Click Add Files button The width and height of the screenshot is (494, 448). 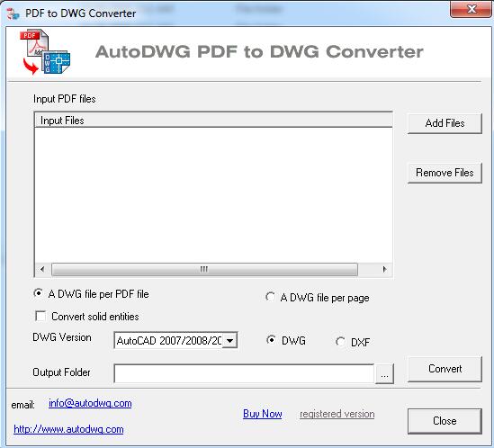(x=445, y=123)
